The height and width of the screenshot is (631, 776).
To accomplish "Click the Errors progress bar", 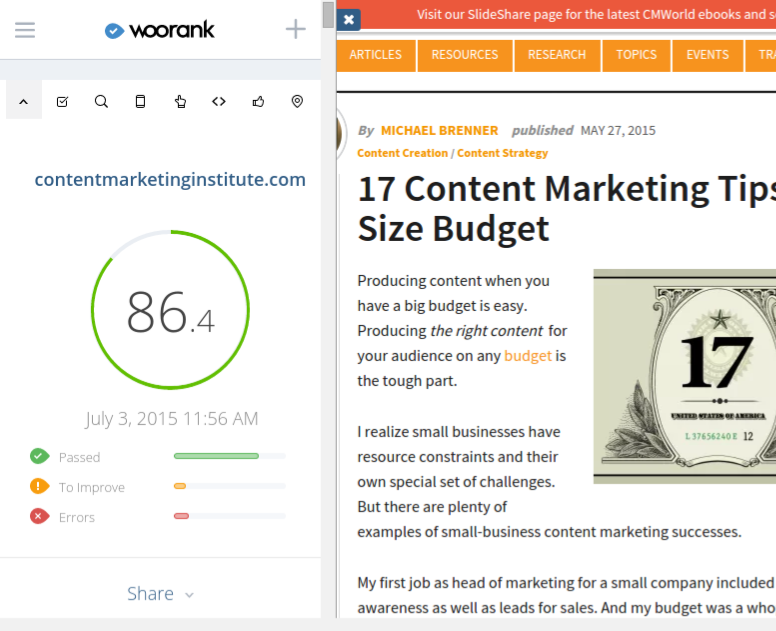I will 230,516.
